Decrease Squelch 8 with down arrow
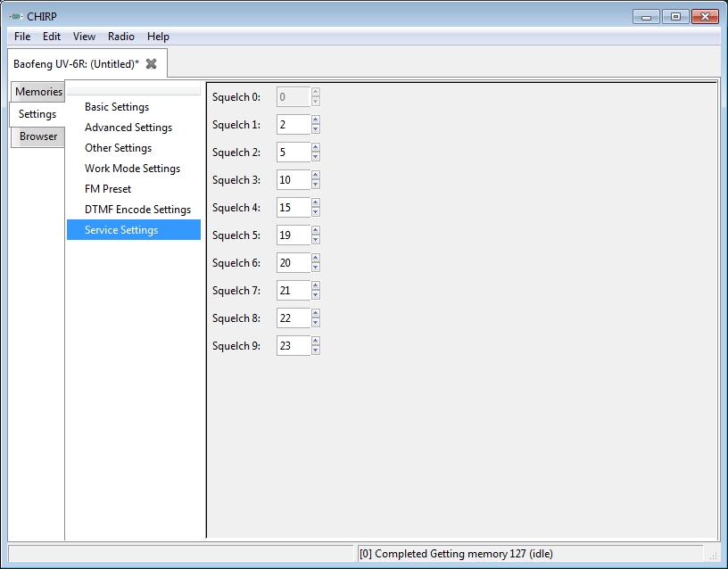728x569 pixels. (316, 323)
